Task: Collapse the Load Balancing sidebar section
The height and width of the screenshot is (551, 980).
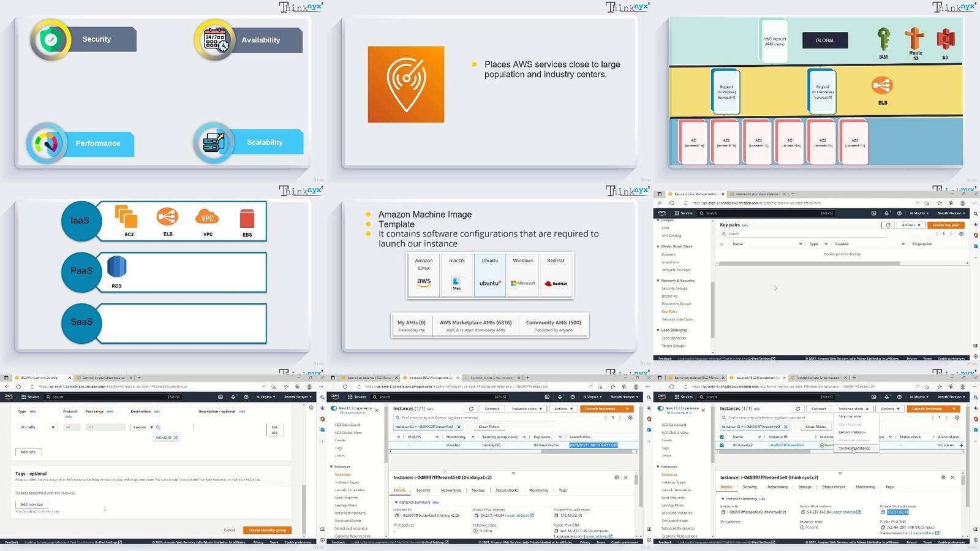Action: point(658,330)
